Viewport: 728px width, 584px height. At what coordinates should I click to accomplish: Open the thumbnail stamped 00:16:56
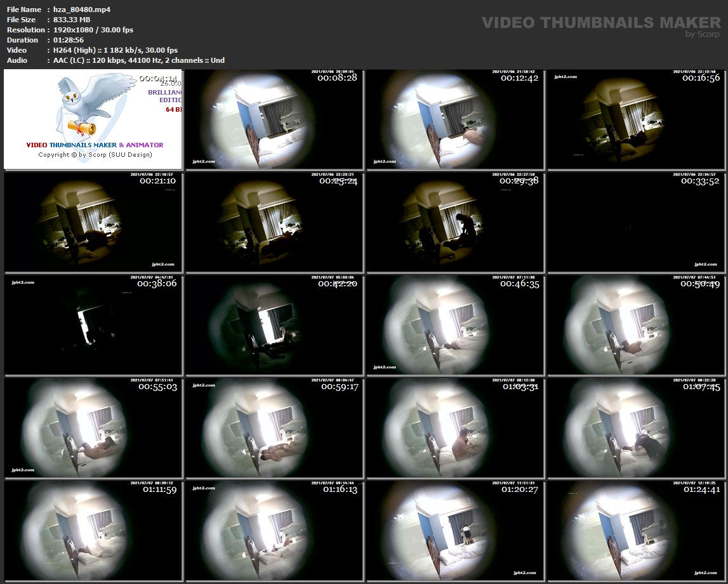click(x=636, y=119)
